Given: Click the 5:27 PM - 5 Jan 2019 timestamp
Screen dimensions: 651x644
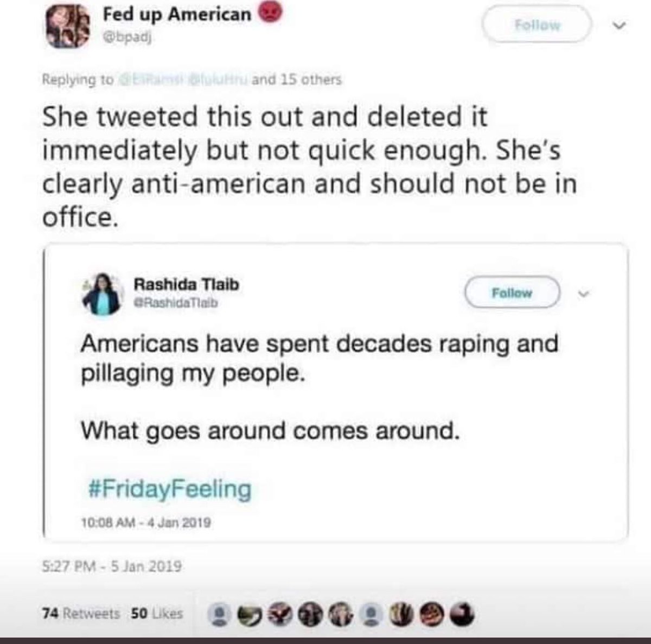Looking at the screenshot, I should click(112, 566).
